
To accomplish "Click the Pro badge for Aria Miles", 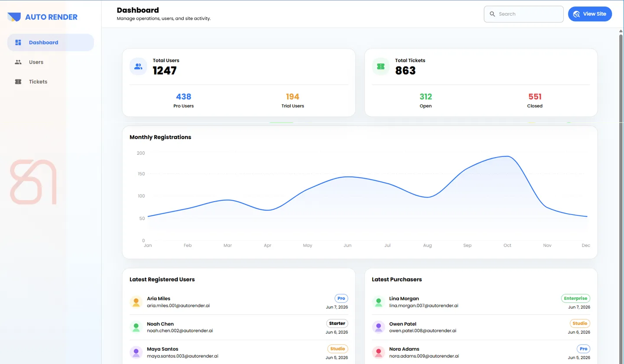I will [x=341, y=298].
